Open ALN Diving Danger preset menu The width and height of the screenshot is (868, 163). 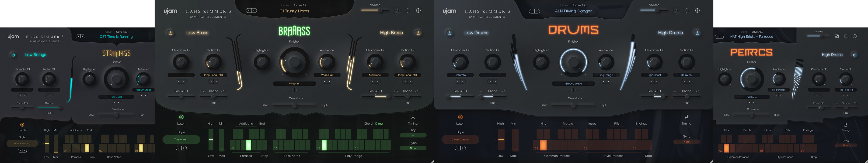click(573, 11)
